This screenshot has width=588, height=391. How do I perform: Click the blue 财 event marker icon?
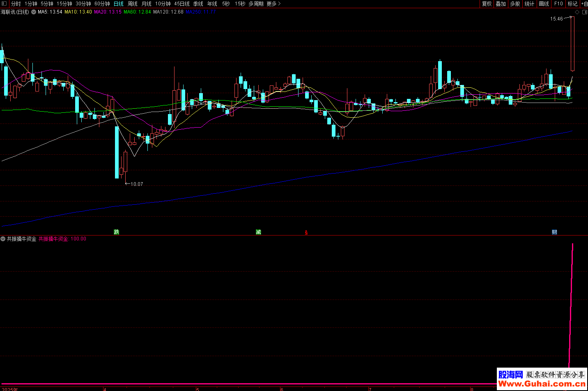pyautogui.click(x=554, y=232)
